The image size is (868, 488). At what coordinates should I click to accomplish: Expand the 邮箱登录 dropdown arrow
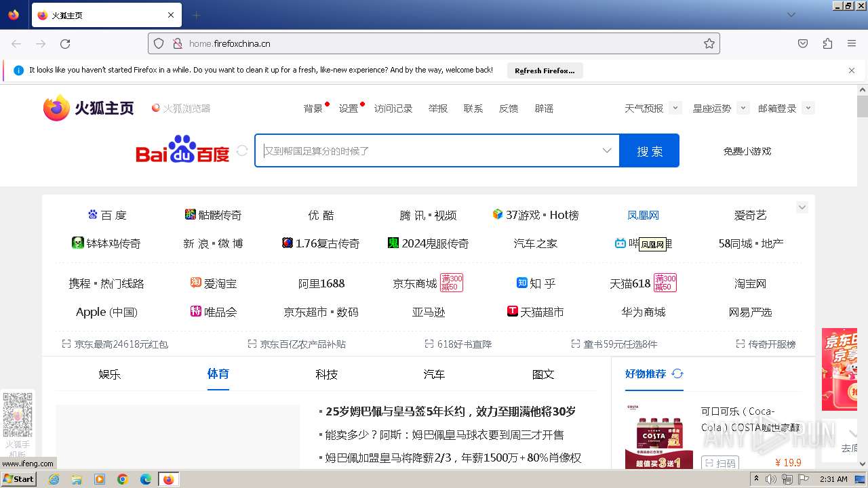[x=808, y=108]
